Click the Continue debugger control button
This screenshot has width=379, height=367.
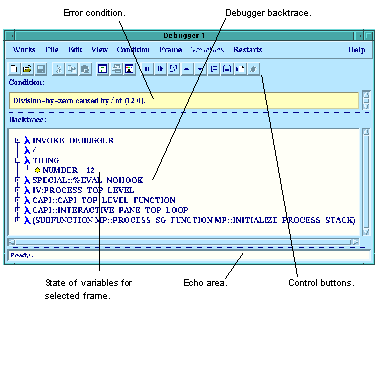[160, 69]
